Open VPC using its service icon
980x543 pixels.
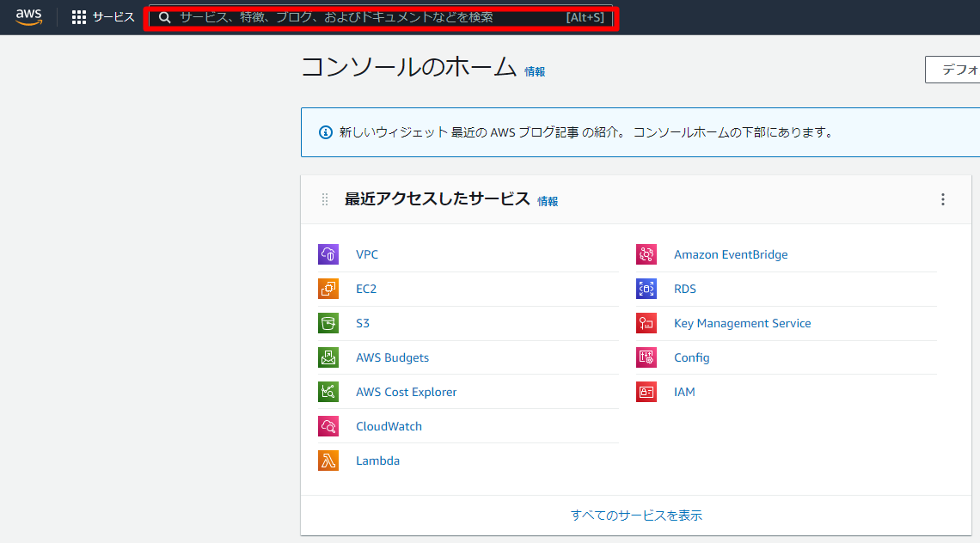328,254
